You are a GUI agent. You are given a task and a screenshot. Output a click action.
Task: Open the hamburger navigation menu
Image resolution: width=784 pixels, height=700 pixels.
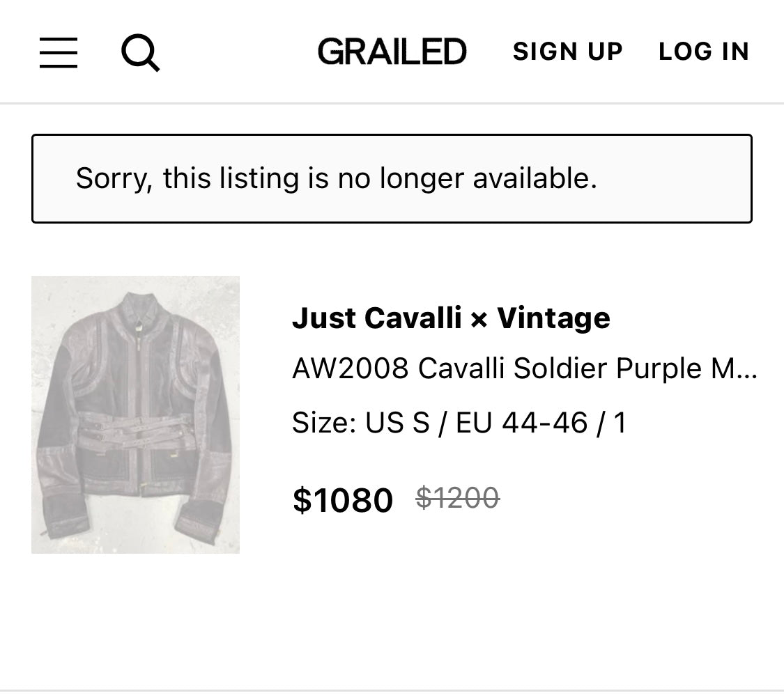pos(59,52)
